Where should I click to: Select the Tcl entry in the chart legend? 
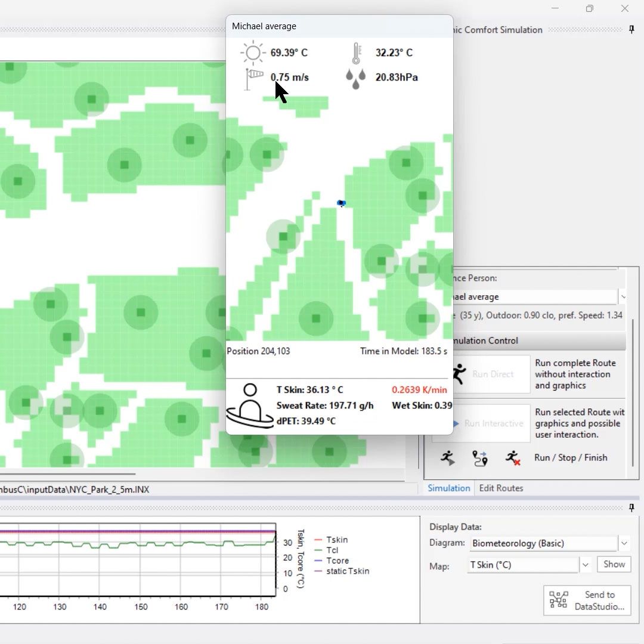[x=332, y=550]
